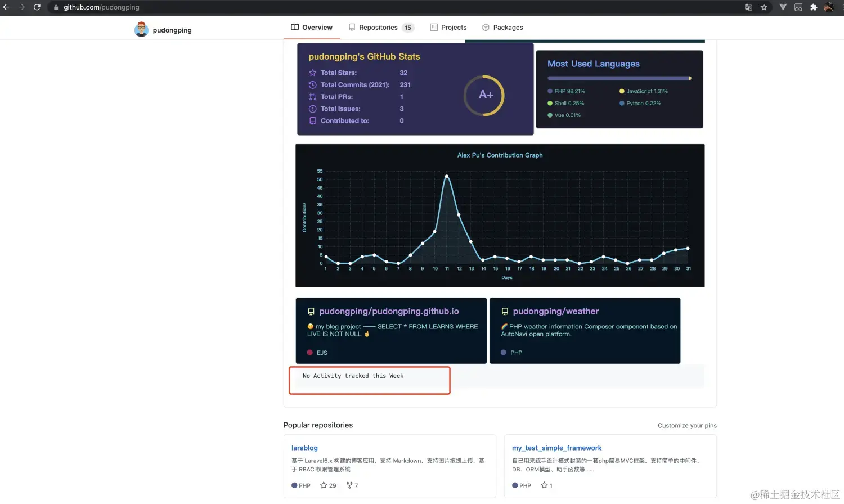The image size is (844, 504).
Task: Go back with the browser back arrow
Action: pos(6,7)
